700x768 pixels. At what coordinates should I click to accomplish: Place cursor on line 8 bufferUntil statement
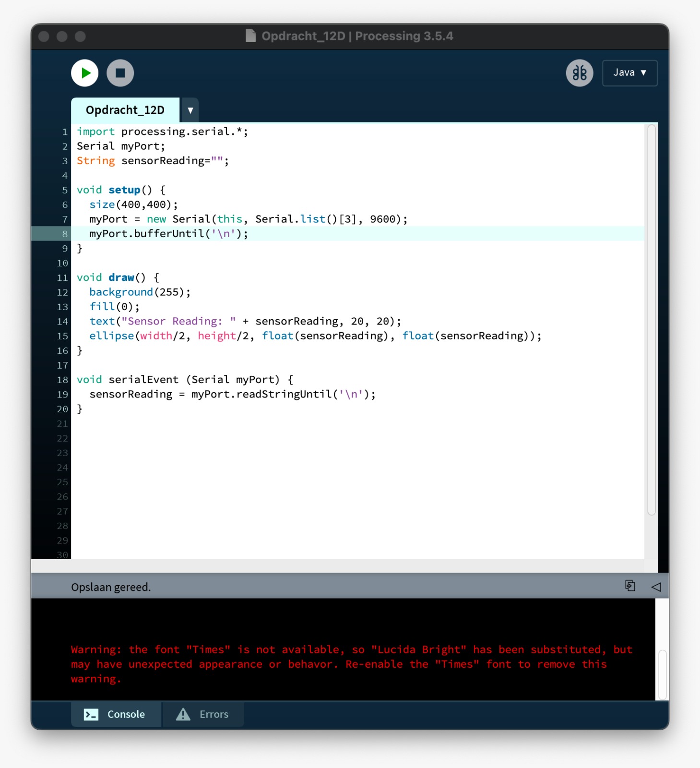168,234
